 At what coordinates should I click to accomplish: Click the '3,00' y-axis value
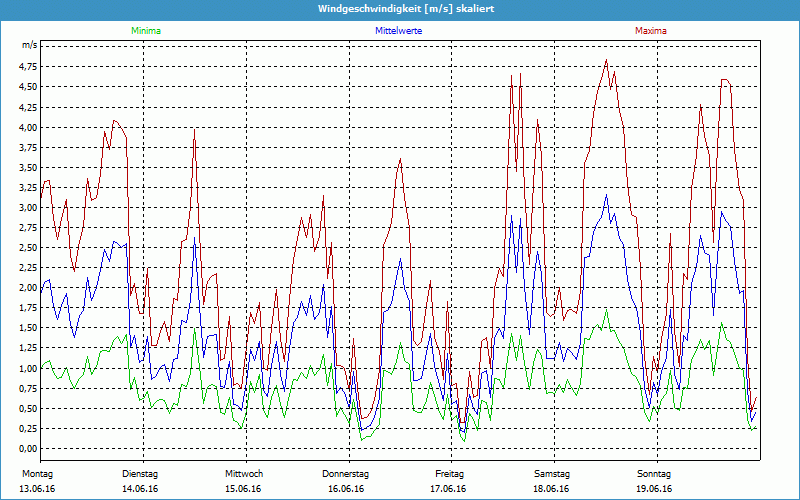pyautogui.click(x=29, y=207)
